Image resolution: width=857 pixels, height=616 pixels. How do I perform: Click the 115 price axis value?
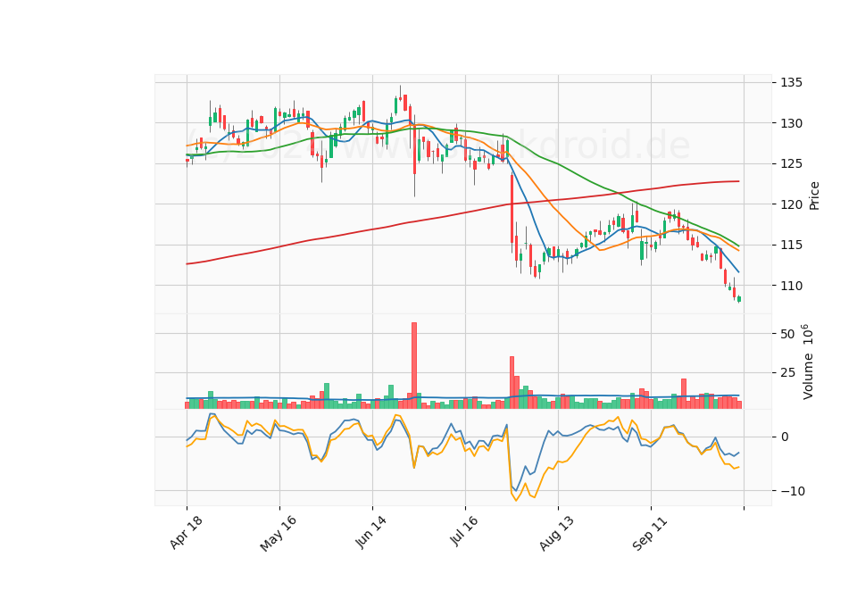click(x=792, y=245)
